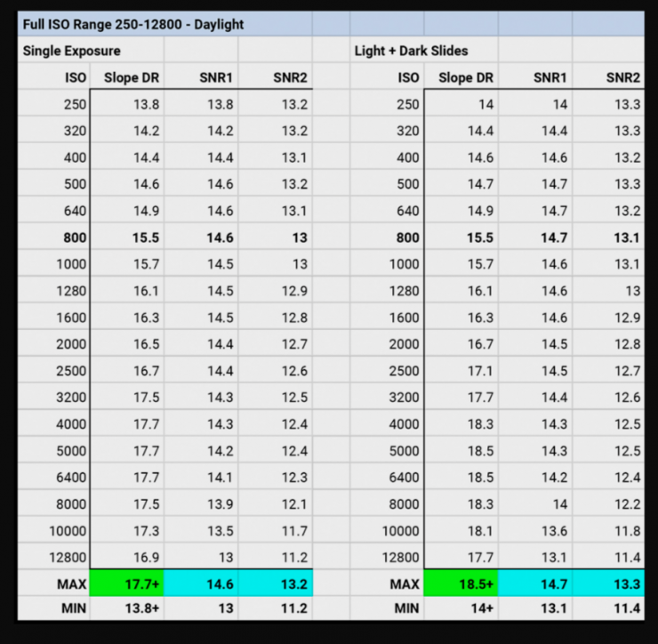
Task: Click the 14+ MIN Slope DR cell
Action: (461, 611)
